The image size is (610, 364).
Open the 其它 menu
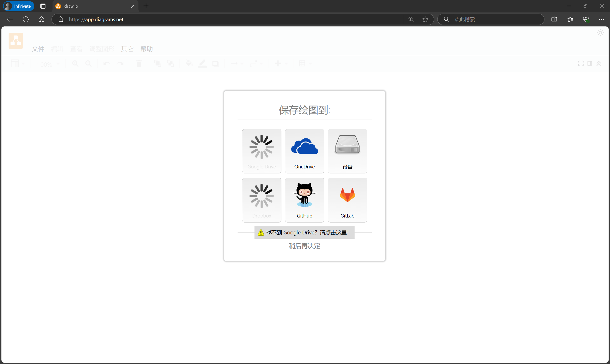coord(127,49)
